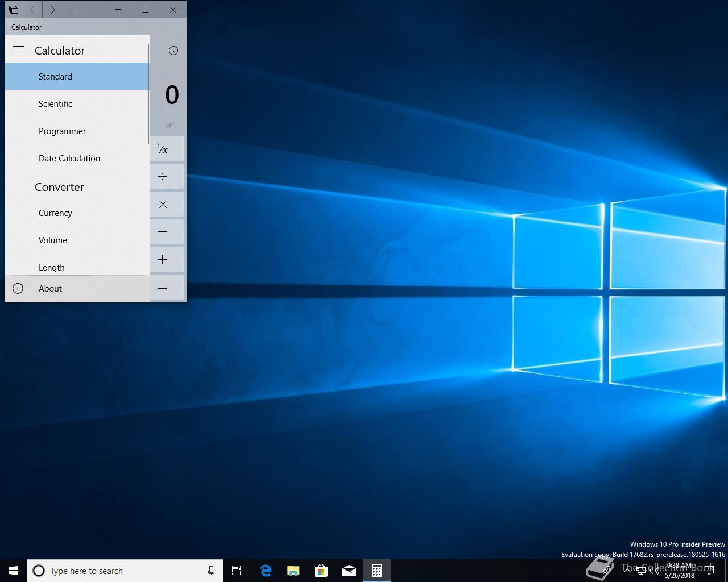Viewport: 728px width, 582px height.
Task: Switch to Scientific calculator mode
Action: pyautogui.click(x=55, y=104)
